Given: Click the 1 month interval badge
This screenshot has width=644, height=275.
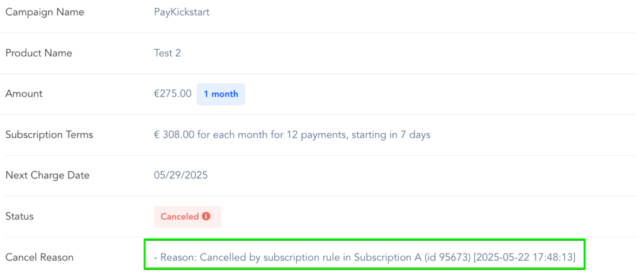Looking at the screenshot, I should (221, 94).
